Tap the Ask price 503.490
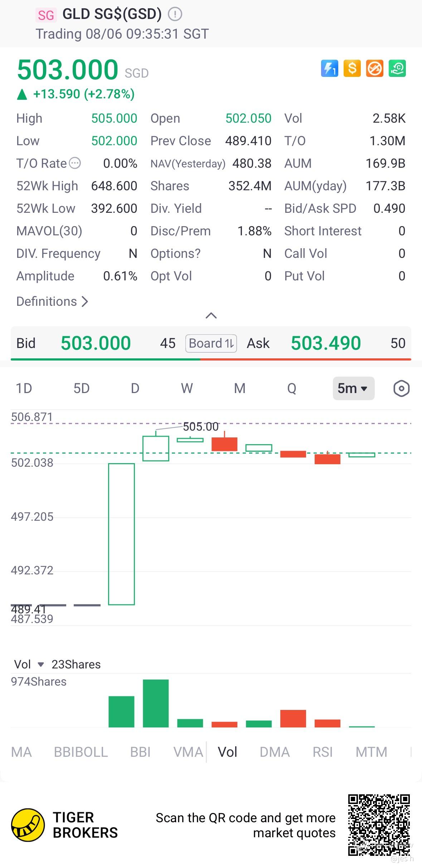Viewport: 422px width, 868px height. click(326, 343)
